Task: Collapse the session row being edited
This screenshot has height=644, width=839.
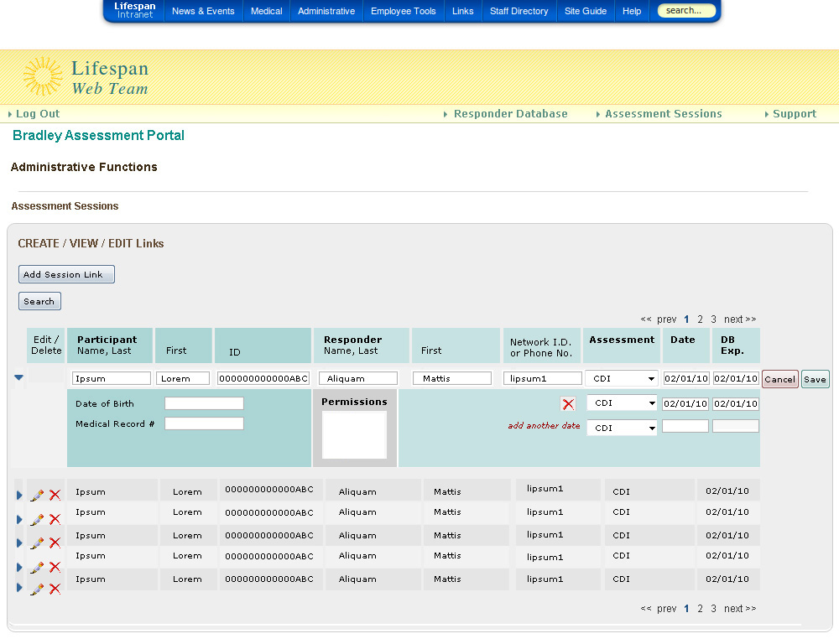Action: [x=18, y=377]
